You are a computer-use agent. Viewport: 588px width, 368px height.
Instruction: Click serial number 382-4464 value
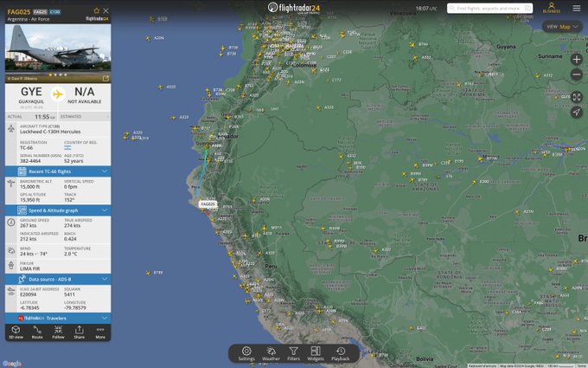(30, 161)
